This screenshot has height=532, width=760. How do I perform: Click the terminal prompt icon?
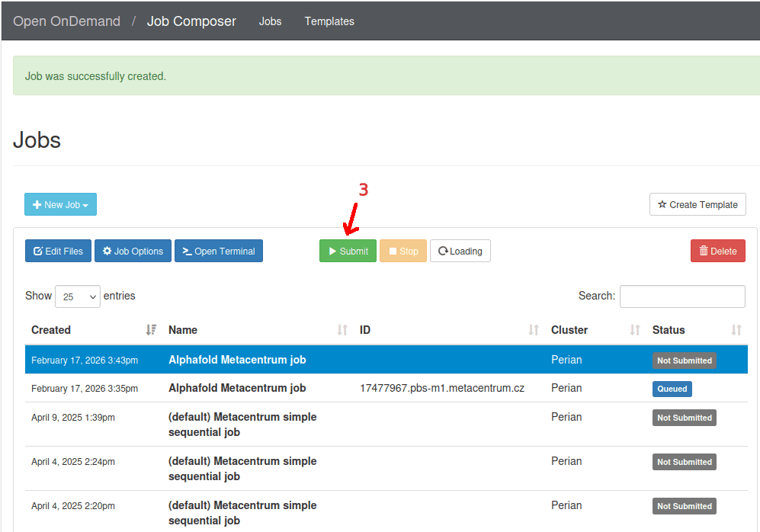coord(187,251)
